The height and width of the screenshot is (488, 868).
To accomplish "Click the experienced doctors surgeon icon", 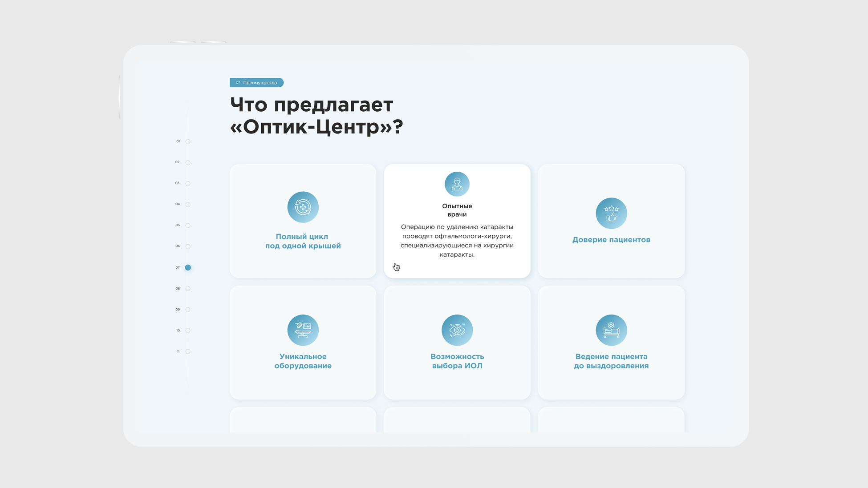I will click(457, 184).
